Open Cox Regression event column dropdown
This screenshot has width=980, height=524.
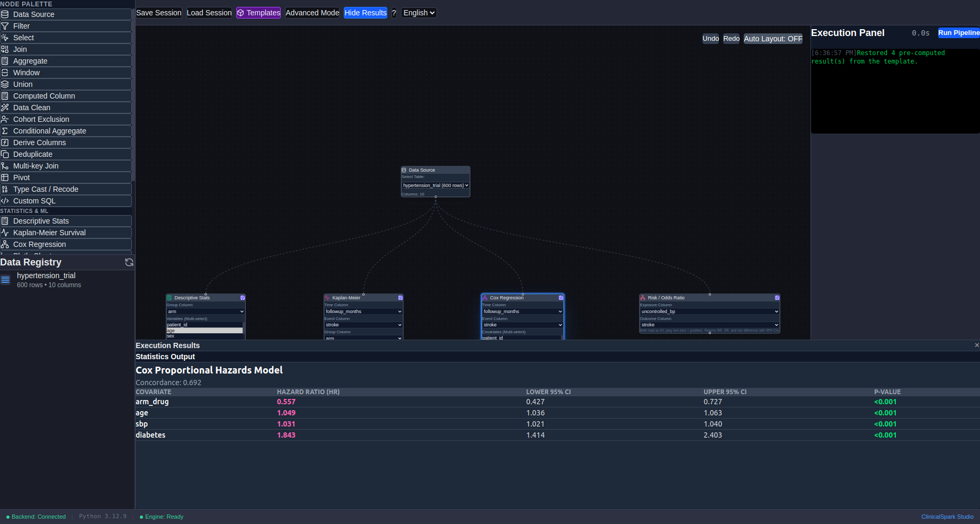(522, 325)
